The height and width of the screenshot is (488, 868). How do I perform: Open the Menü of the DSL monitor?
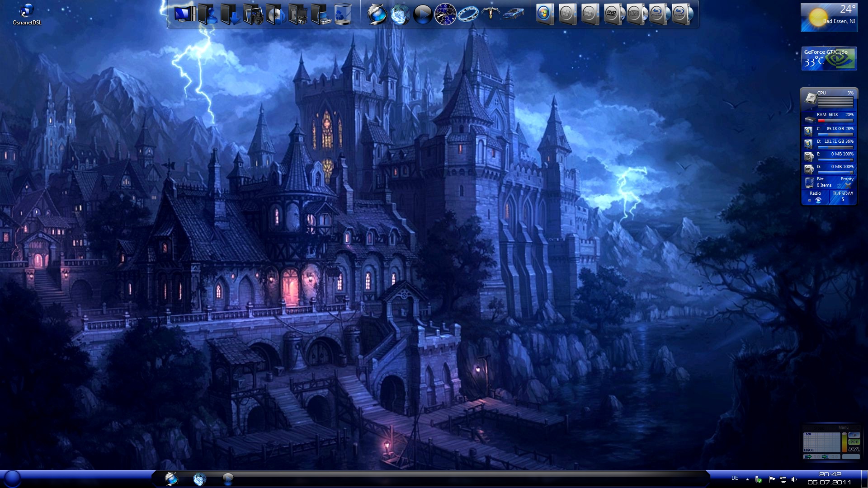pyautogui.click(x=843, y=427)
